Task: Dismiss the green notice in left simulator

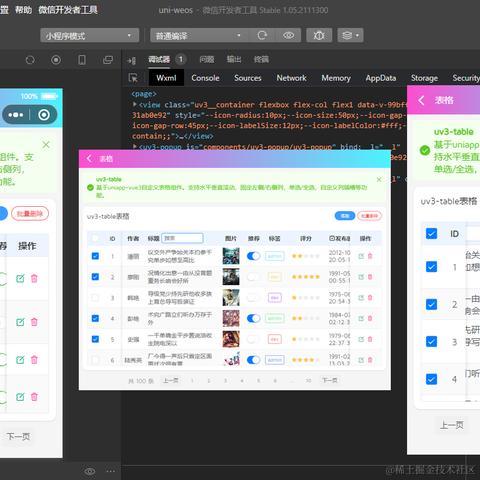Action: tap(46, 145)
